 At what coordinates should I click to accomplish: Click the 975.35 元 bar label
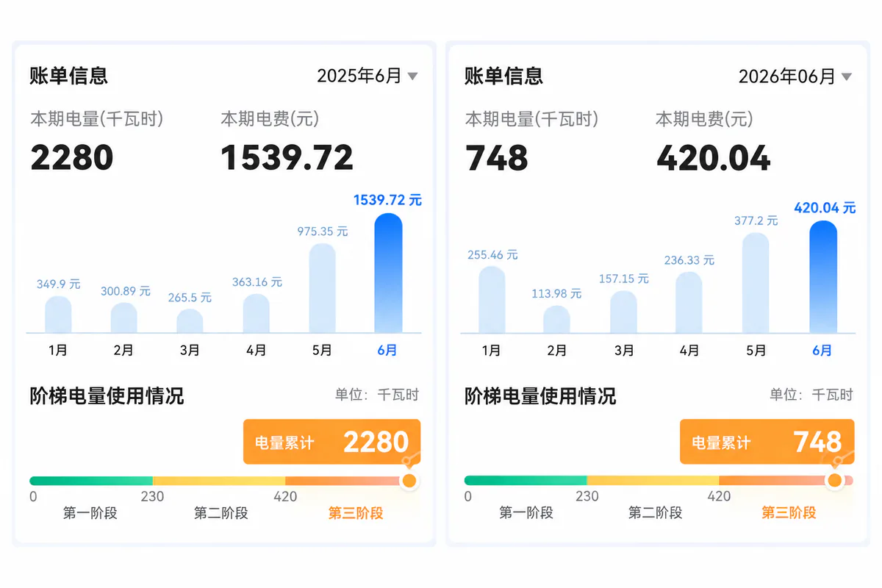[x=323, y=232]
